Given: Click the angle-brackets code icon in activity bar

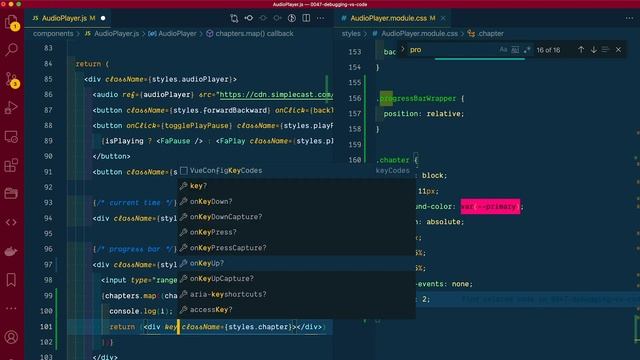Looking at the screenshot, I should pos(11,222).
